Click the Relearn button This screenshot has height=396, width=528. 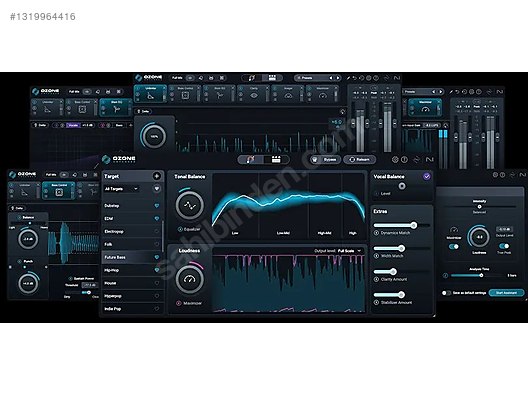359,159
